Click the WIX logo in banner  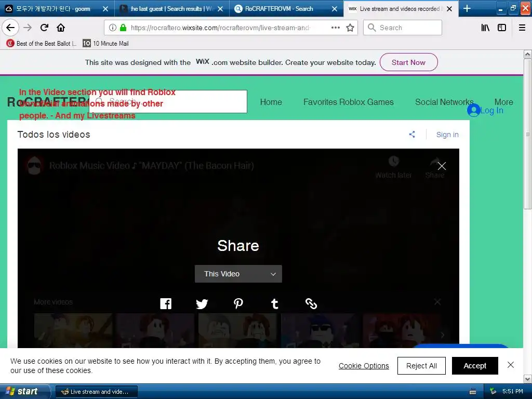pos(202,61)
